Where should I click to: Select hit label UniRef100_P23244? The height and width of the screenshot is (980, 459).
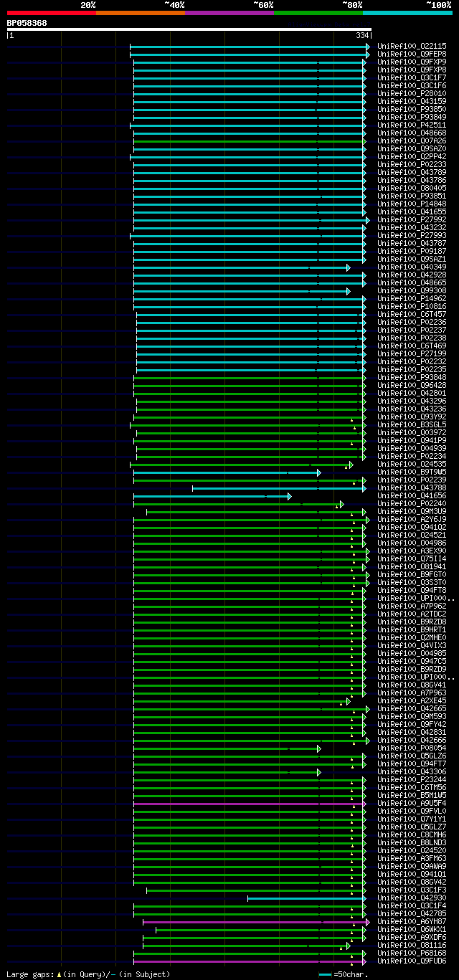pyautogui.click(x=412, y=779)
